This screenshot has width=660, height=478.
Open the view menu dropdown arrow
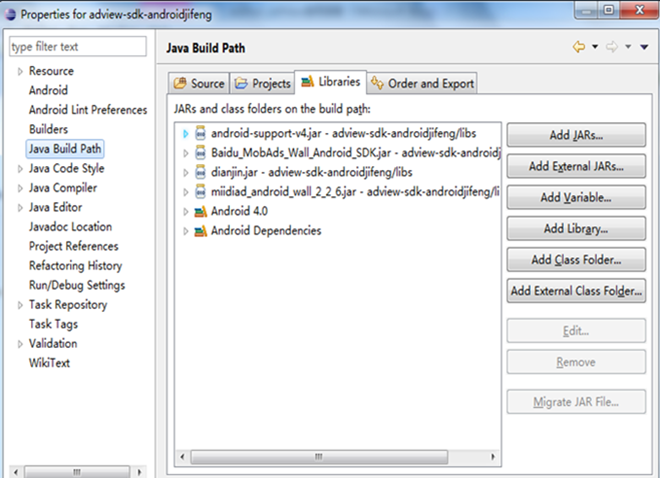click(644, 47)
